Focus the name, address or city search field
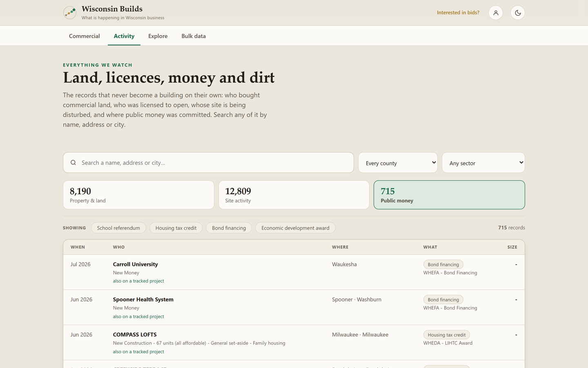 [x=208, y=163]
